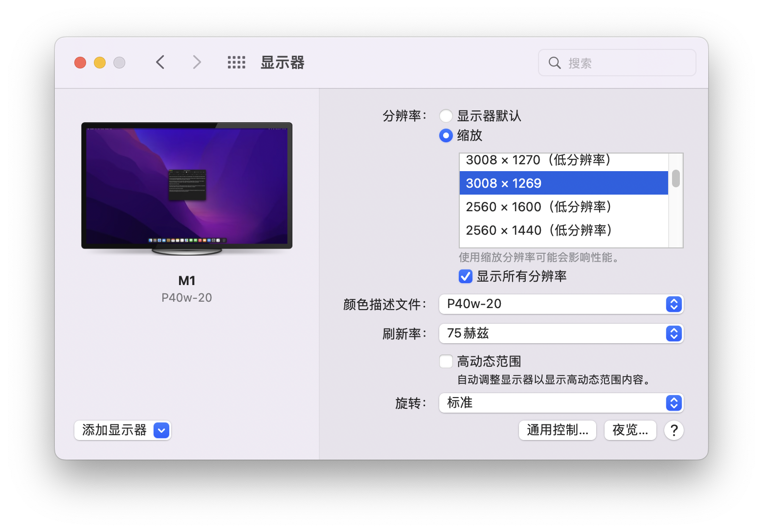Select the 缩放 radio button
763x532 pixels.
pyautogui.click(x=446, y=135)
